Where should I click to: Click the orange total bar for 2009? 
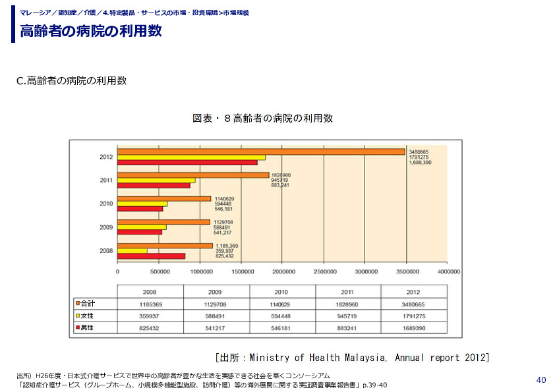[x=164, y=222]
